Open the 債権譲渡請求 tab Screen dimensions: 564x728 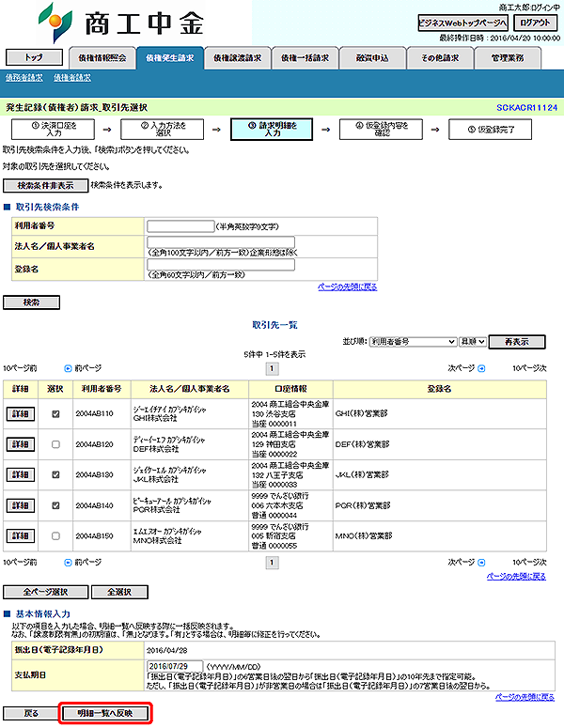[238, 58]
